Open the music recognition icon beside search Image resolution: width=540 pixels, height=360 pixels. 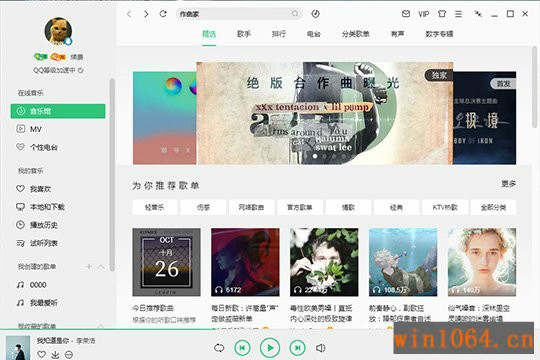pos(315,14)
